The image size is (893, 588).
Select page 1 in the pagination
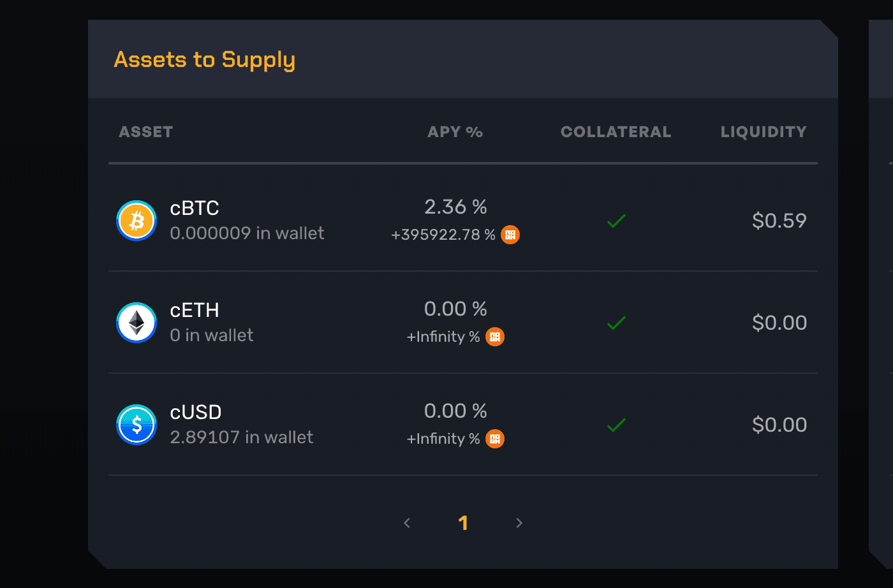464,522
